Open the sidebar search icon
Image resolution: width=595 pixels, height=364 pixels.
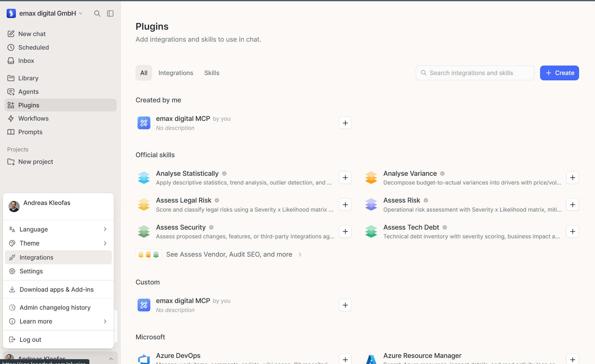(97, 14)
